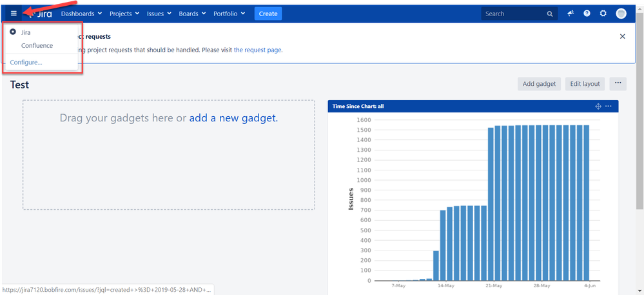Dismiss the project requests banner

[x=622, y=36]
